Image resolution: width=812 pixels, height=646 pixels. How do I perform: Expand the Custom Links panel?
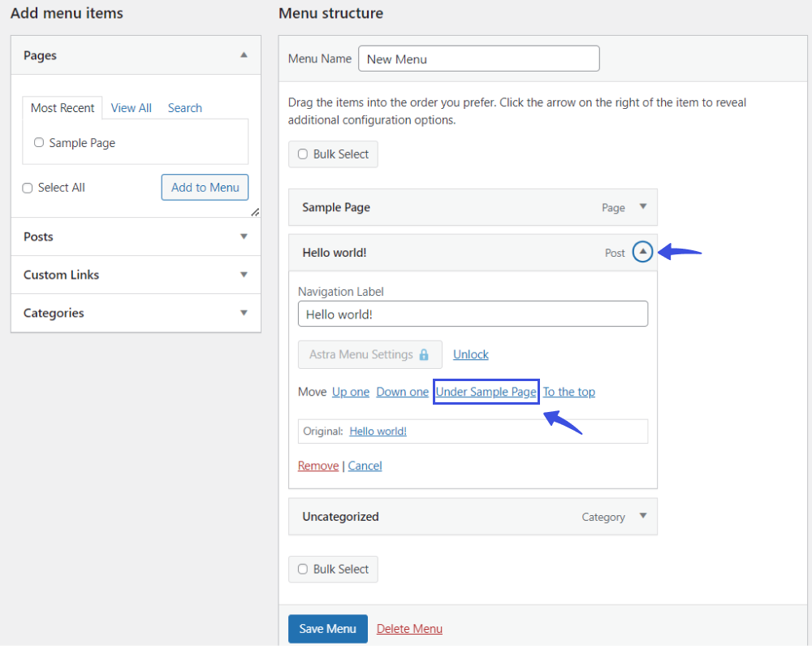[244, 275]
